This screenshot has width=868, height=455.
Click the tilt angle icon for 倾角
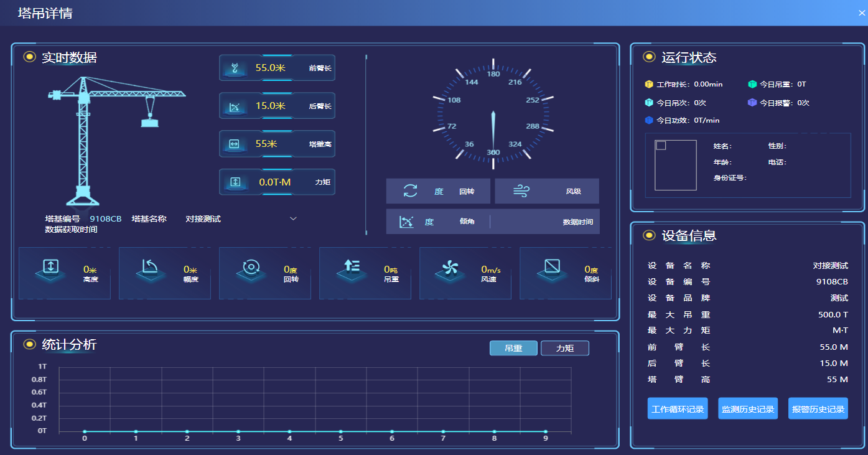(406, 222)
